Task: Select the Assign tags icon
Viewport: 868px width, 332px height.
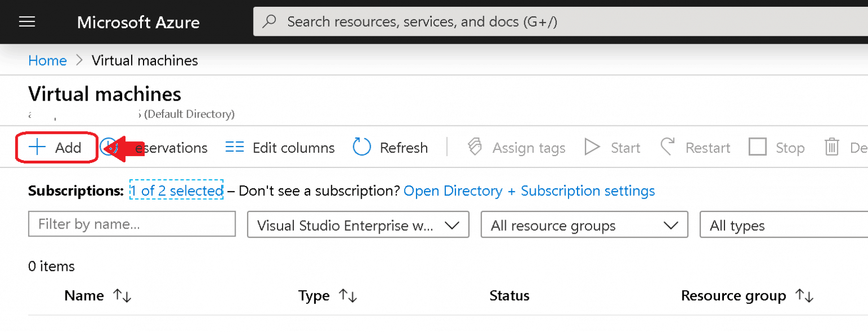Action: pos(475,147)
